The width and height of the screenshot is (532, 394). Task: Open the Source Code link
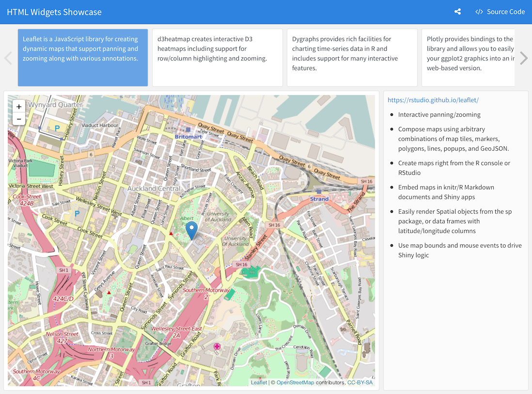pyautogui.click(x=500, y=12)
